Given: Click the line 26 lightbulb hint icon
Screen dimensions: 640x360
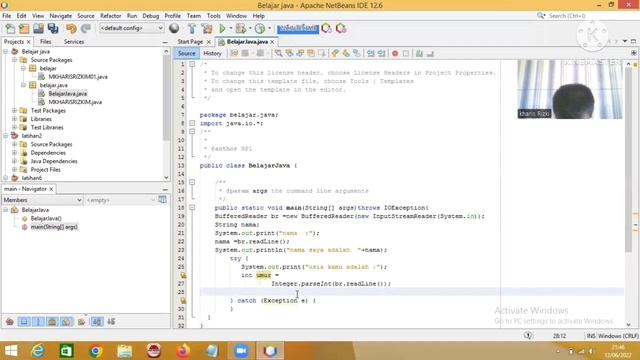Looking at the screenshot, I should pos(183,276).
